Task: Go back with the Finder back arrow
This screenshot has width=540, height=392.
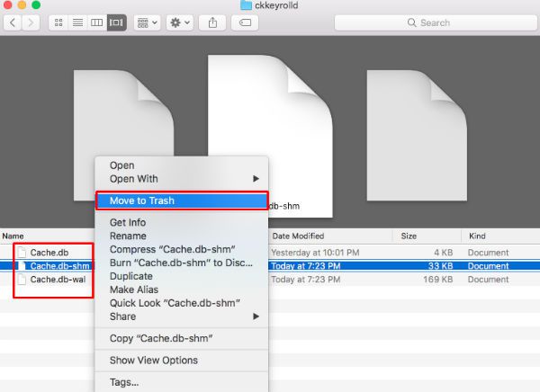Action: coord(13,22)
